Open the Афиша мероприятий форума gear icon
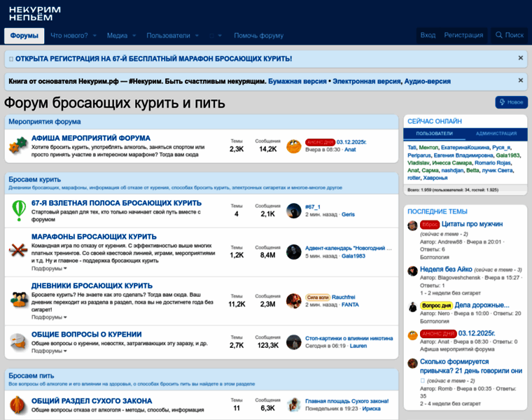The image size is (532, 420). (18, 146)
